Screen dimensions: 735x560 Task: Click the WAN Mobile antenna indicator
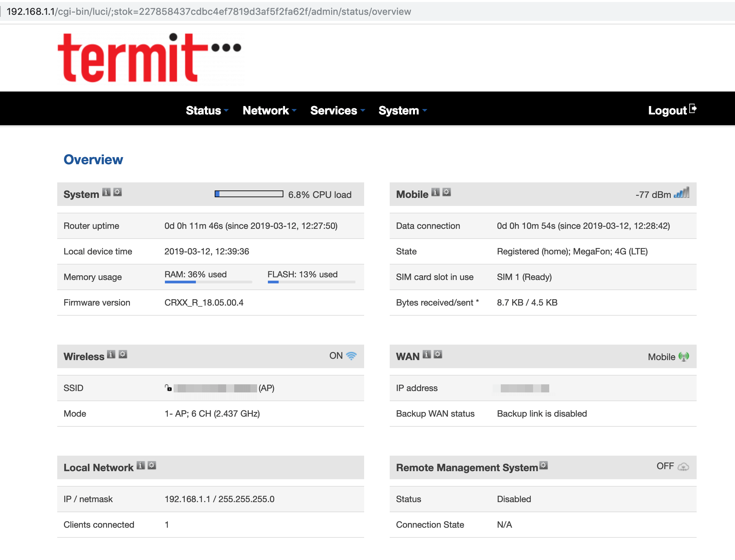pyautogui.click(x=684, y=356)
